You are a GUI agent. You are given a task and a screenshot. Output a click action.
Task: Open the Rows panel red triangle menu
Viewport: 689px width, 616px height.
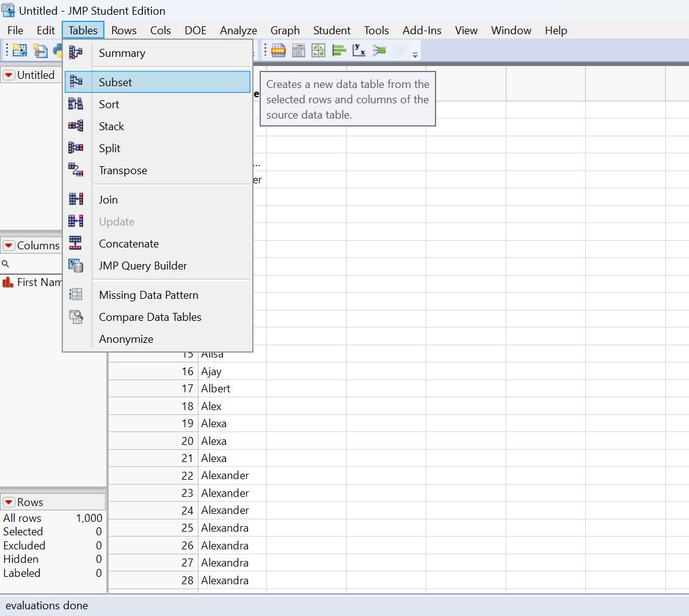[9, 502]
